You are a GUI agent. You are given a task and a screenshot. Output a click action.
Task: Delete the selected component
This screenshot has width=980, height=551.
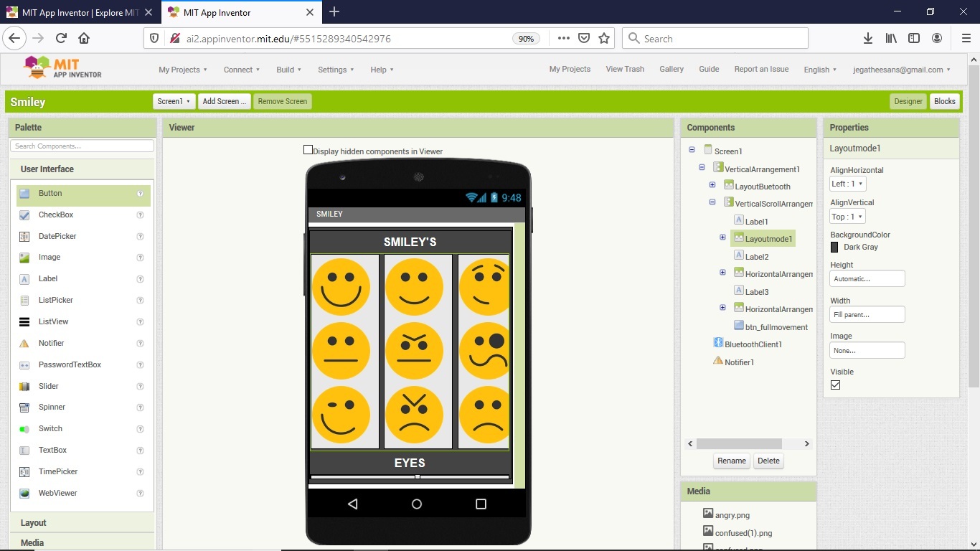point(768,461)
